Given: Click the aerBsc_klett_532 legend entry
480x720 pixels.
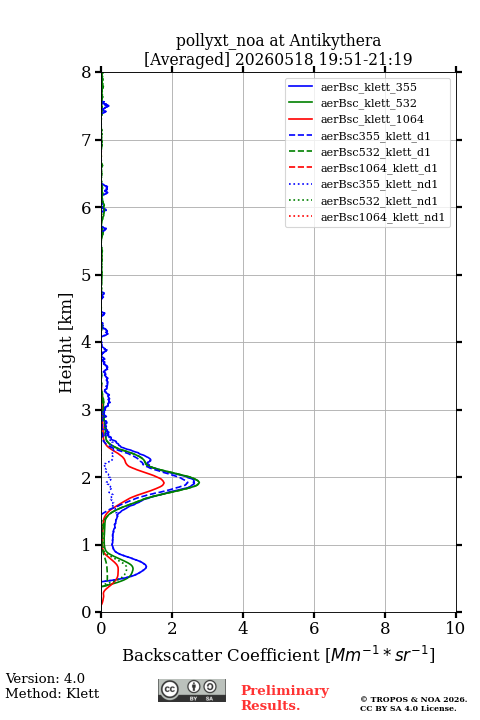Looking at the screenshot, I should click(x=352, y=103).
